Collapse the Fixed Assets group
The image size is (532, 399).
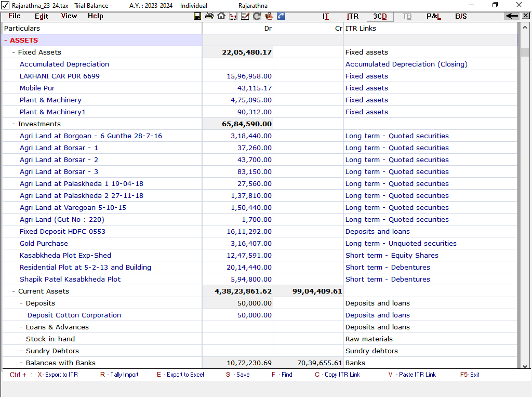tap(14, 52)
